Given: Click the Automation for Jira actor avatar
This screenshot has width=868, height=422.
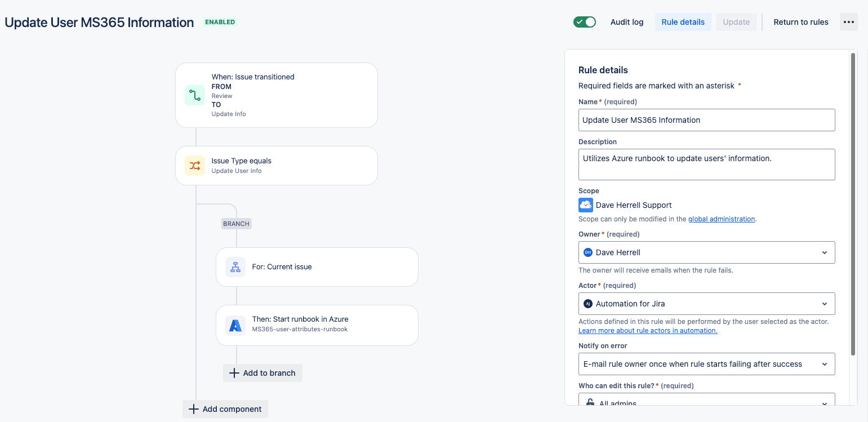Looking at the screenshot, I should tap(588, 304).
